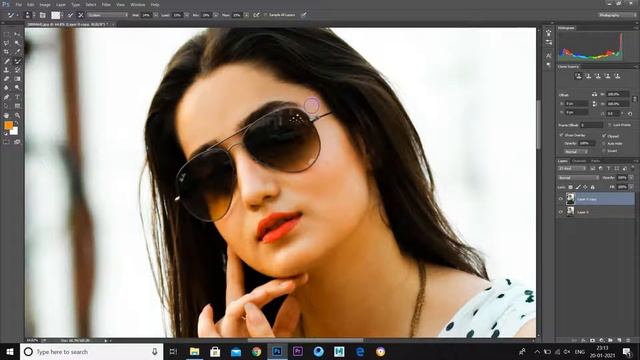Lock transparent pixels in Layers panel

click(571, 187)
